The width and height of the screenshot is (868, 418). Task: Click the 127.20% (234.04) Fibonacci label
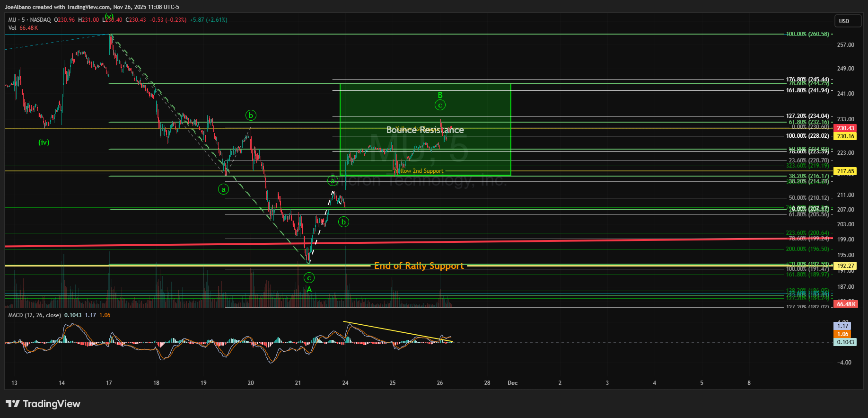(x=807, y=116)
